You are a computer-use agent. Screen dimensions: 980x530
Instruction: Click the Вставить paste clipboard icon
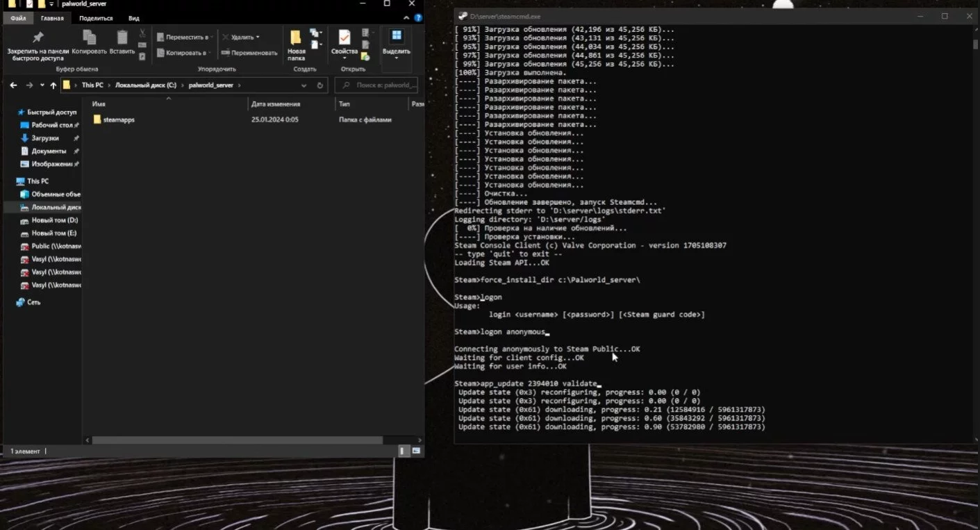122,37
